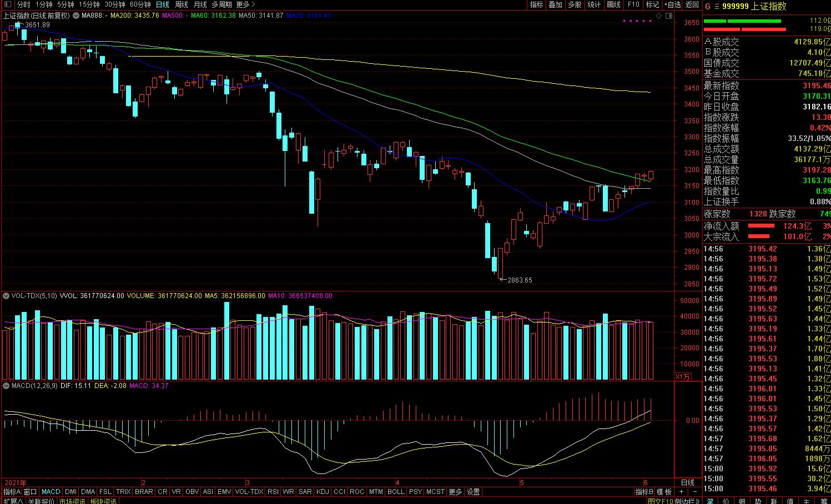Select the CCI indicator tab
Image resolution: width=831 pixels, height=504 pixels.
tap(339, 492)
